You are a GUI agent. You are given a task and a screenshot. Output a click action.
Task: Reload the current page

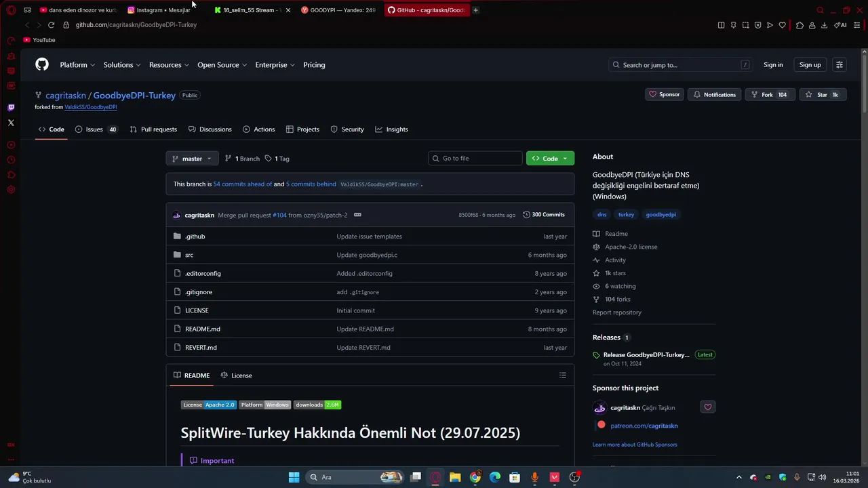(x=51, y=25)
